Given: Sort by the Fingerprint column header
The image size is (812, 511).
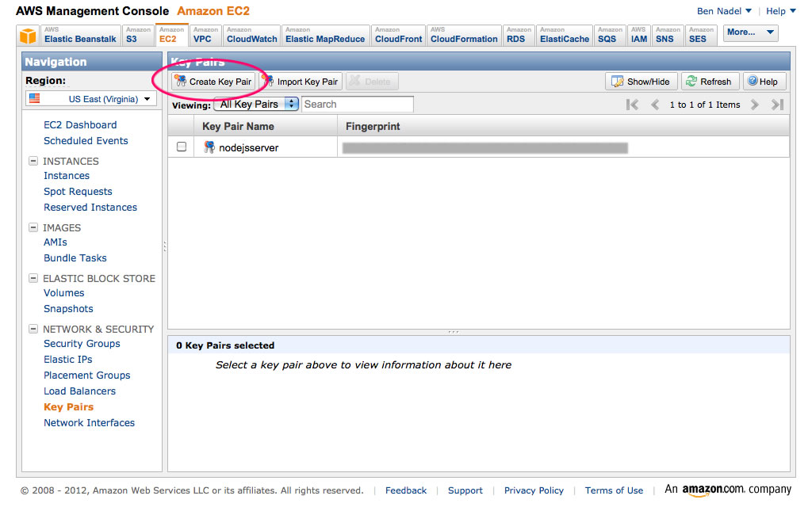Looking at the screenshot, I should tap(564, 126).
